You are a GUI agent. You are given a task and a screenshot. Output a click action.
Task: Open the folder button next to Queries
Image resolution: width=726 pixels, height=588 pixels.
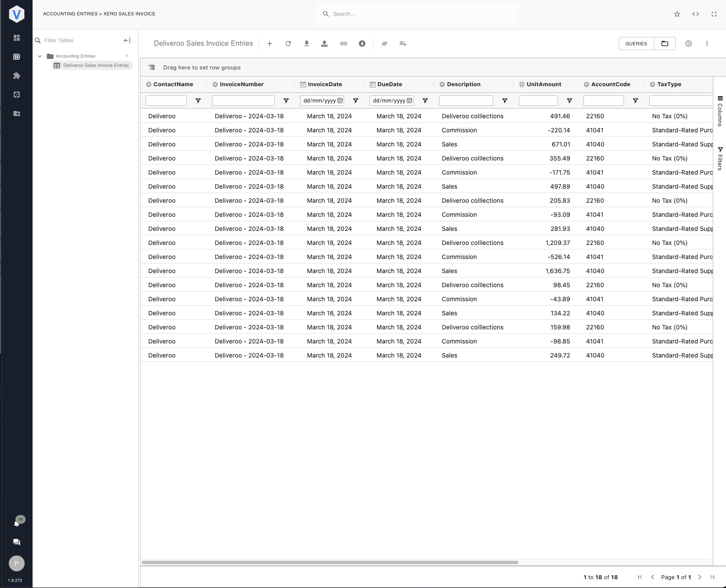(x=665, y=44)
